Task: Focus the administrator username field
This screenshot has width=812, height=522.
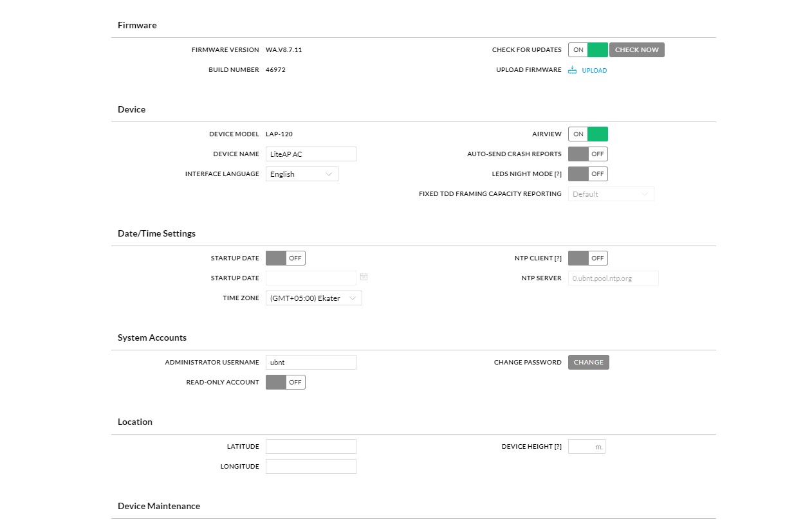Action: [x=311, y=363]
